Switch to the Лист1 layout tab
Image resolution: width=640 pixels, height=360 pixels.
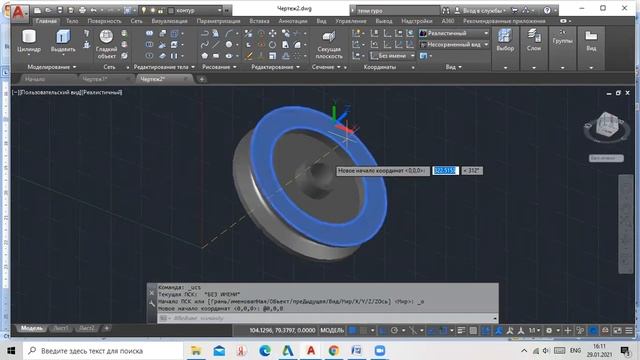click(61, 328)
